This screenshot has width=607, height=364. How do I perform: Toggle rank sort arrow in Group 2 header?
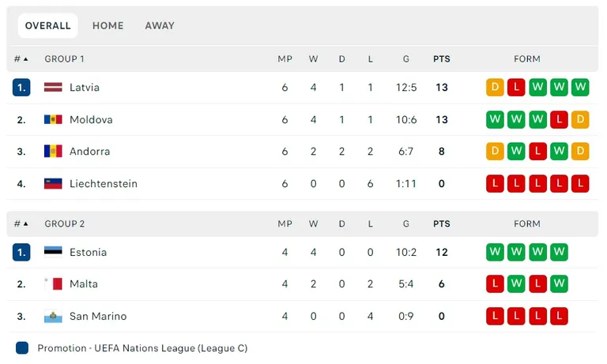click(25, 224)
